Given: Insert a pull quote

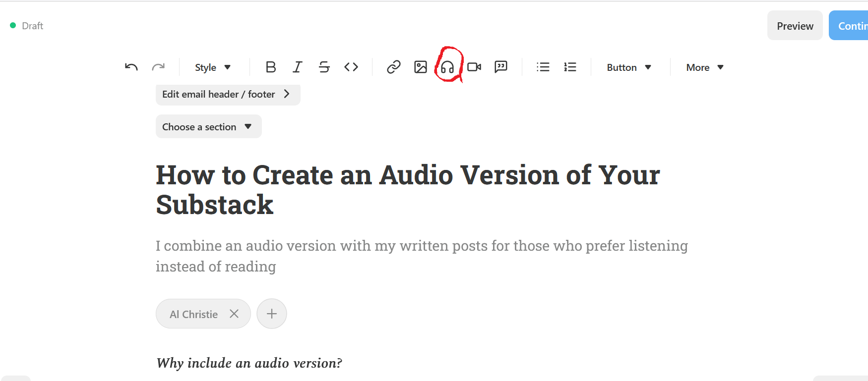Looking at the screenshot, I should click(x=501, y=67).
